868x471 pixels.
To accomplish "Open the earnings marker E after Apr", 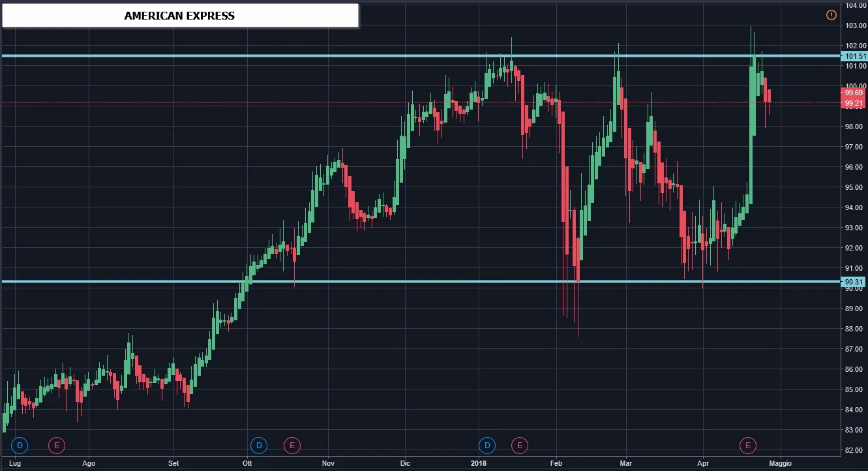I will tap(747, 446).
